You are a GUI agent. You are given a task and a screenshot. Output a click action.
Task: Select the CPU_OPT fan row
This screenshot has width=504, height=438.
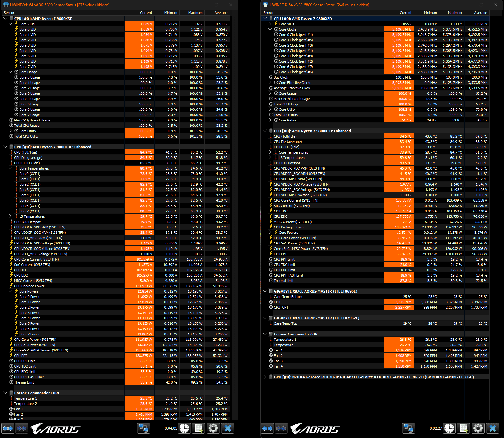[375, 307]
